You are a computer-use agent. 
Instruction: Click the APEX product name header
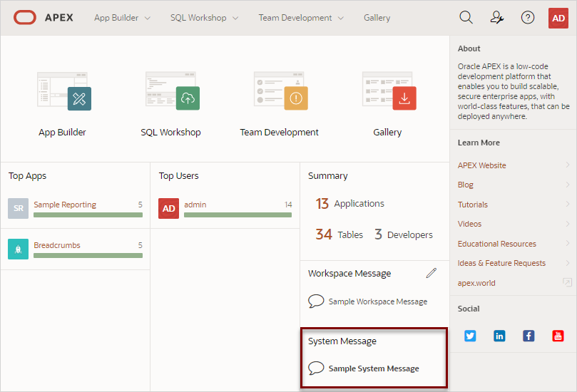(x=59, y=18)
